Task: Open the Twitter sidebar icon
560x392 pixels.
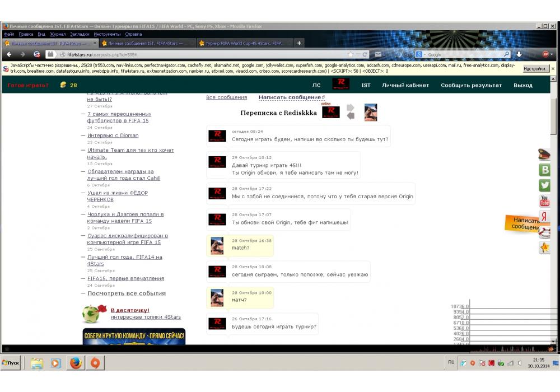Action: [544, 185]
